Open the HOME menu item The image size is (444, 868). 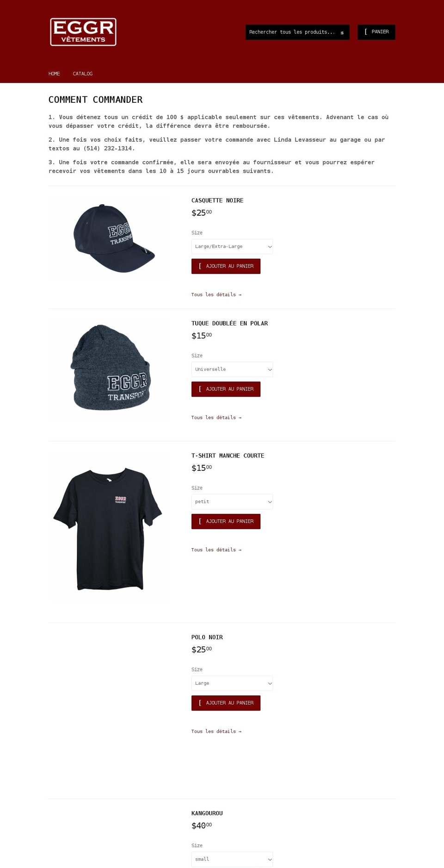[54, 74]
